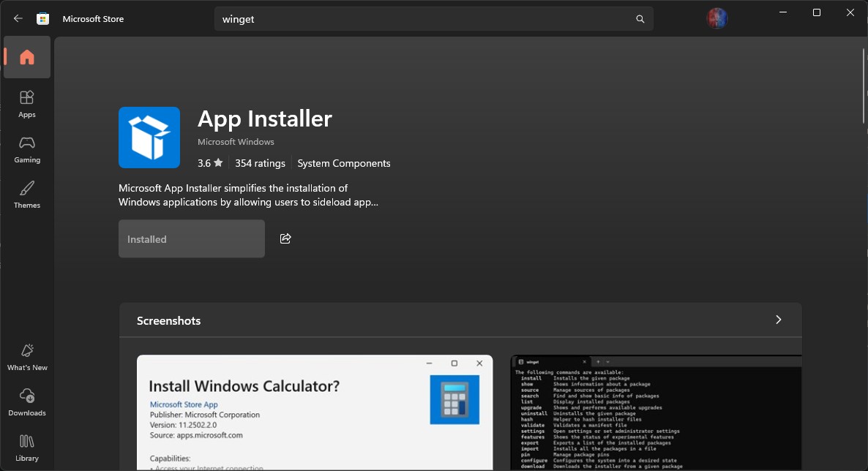868x471 pixels.
Task: Open your account profile picture
Action: coord(717,18)
